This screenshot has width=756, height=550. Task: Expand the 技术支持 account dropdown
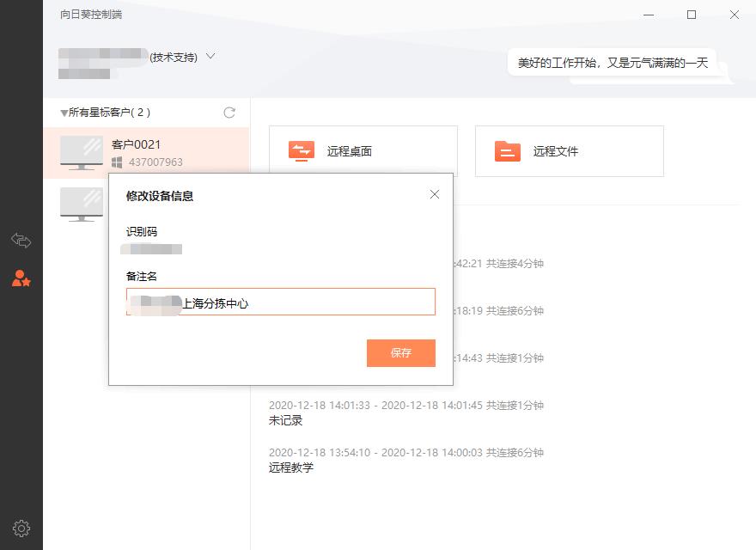[210, 57]
